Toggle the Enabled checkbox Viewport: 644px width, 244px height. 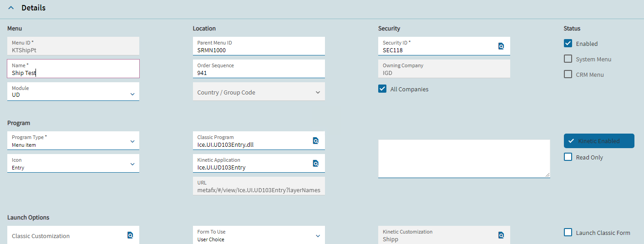568,44
